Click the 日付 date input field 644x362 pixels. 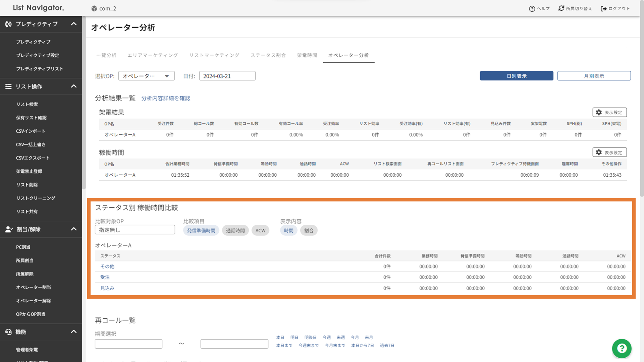tap(227, 76)
